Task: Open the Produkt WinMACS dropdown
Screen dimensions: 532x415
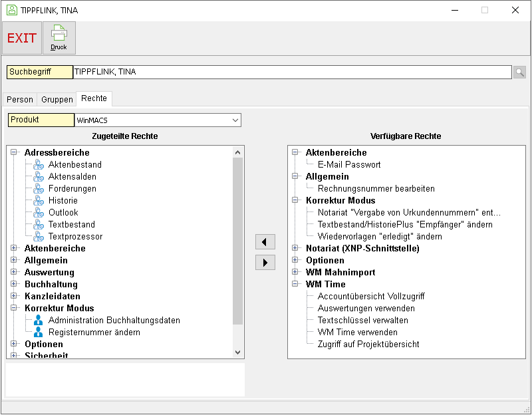Action: 235,120
